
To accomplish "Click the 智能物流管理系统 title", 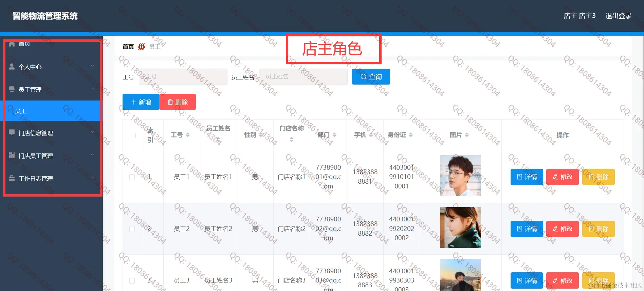I will pos(45,16).
